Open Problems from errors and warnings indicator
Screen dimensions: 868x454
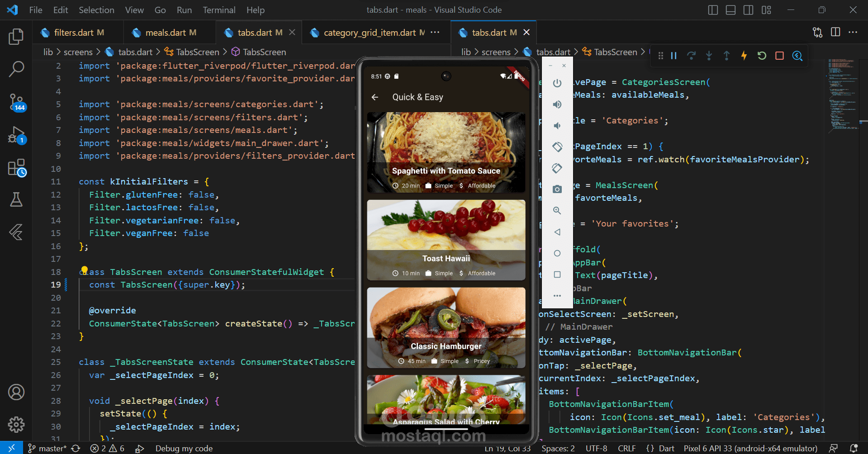tap(107, 448)
